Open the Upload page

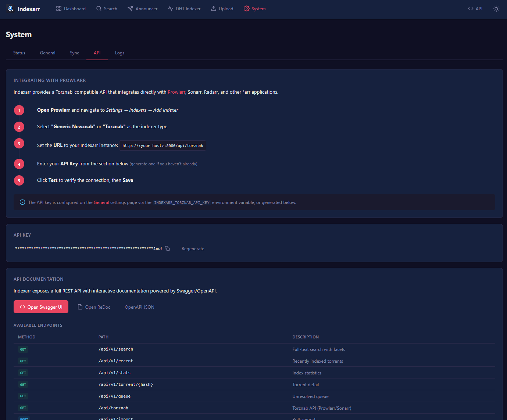[x=222, y=8]
